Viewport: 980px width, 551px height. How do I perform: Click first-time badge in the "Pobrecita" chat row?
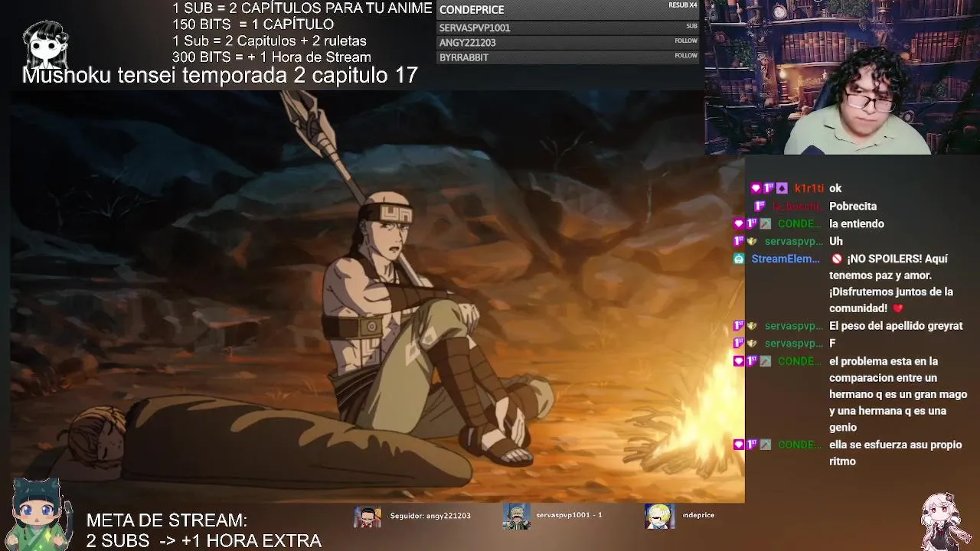[759, 207]
